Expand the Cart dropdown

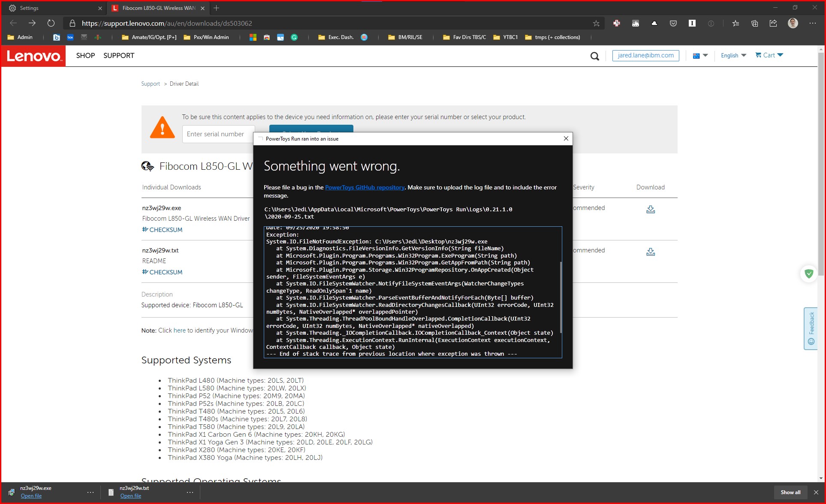[x=769, y=55]
